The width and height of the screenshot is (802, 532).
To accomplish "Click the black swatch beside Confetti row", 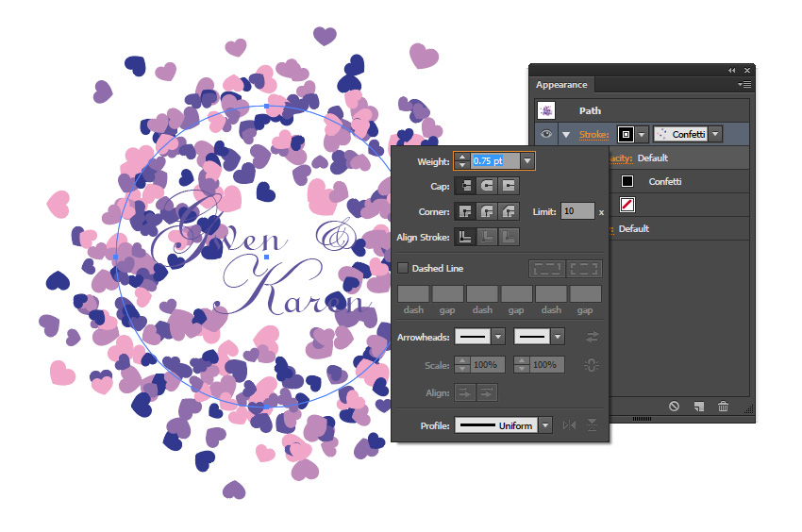I will click(x=627, y=181).
